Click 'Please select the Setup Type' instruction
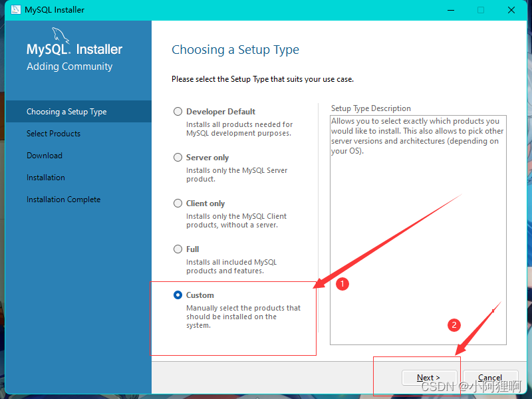This screenshot has width=532, height=399. tap(263, 79)
